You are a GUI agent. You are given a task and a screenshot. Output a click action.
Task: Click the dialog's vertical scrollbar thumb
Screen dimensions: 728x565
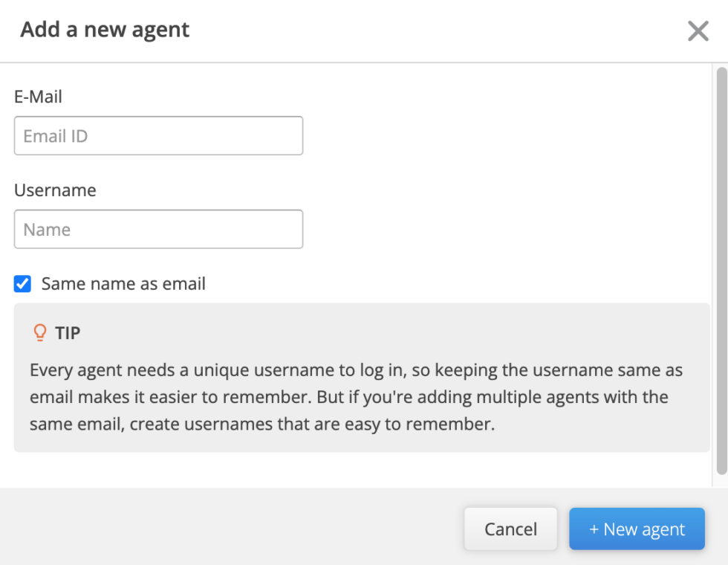point(721,268)
